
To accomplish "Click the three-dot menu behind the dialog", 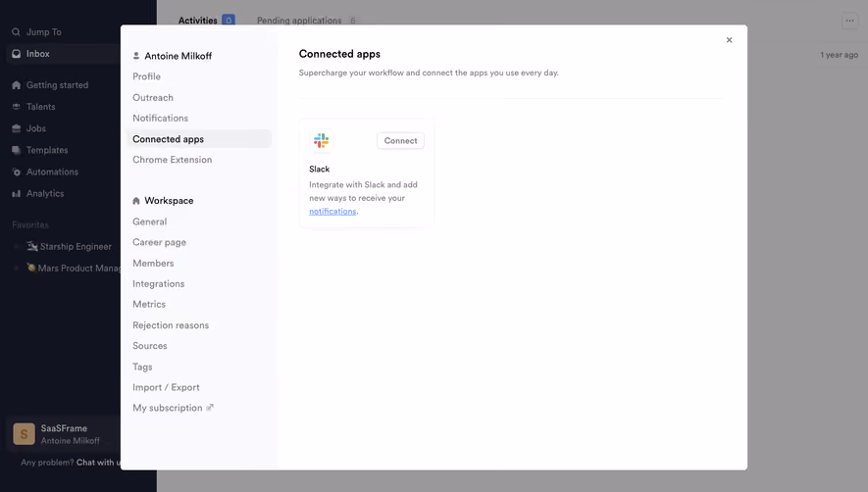I will 849,21.
